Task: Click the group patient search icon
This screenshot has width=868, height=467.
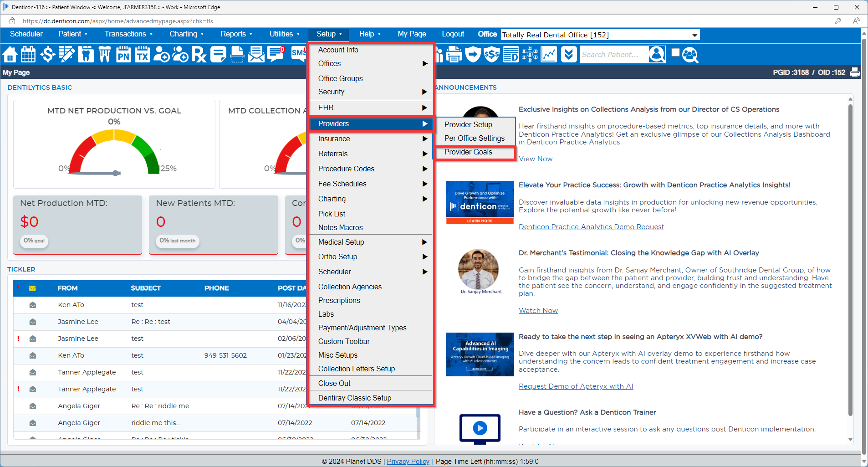Action: pyautogui.click(x=690, y=55)
